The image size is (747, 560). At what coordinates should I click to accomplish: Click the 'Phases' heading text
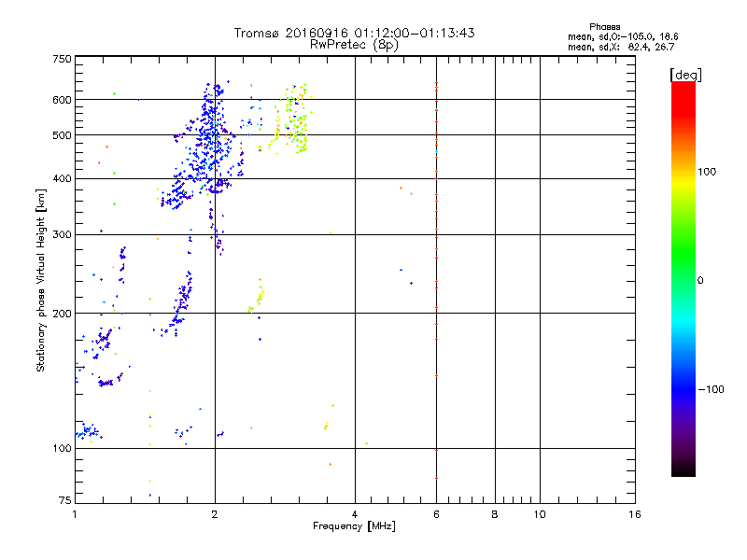604,27
